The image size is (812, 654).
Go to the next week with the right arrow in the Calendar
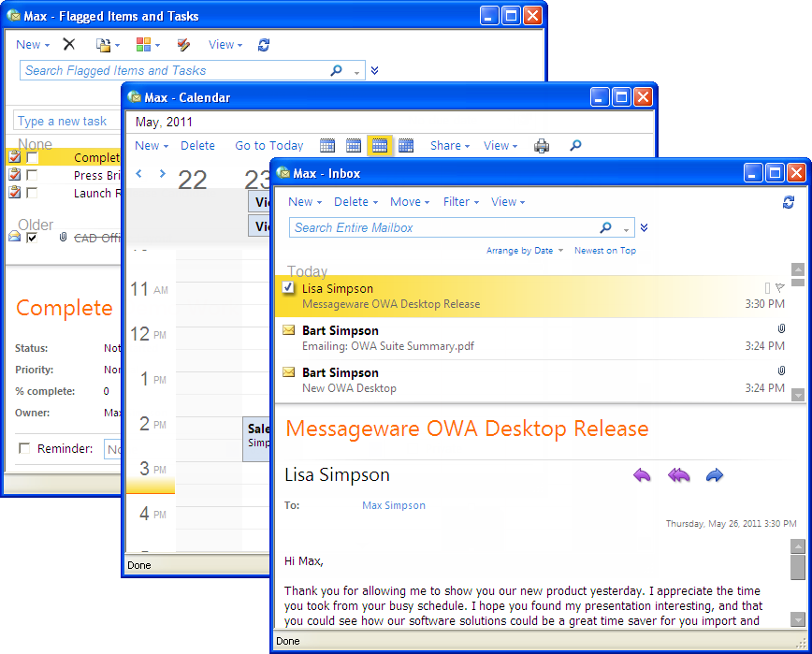click(x=162, y=173)
